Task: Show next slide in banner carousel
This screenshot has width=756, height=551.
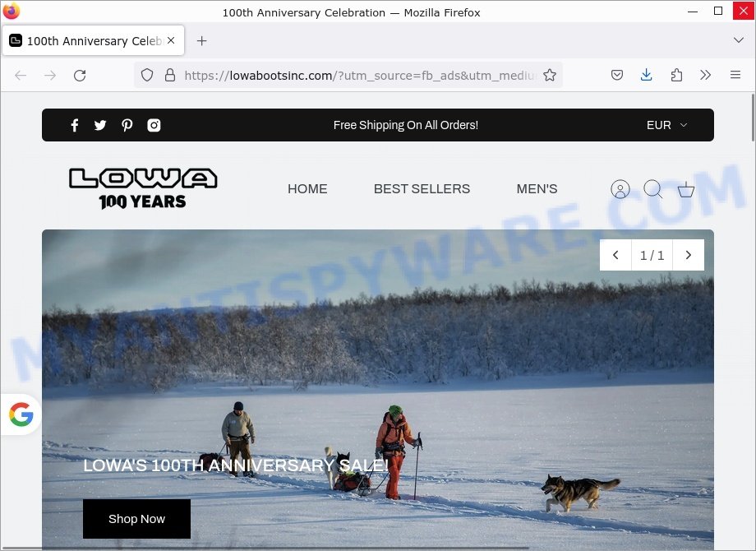Action: [689, 255]
